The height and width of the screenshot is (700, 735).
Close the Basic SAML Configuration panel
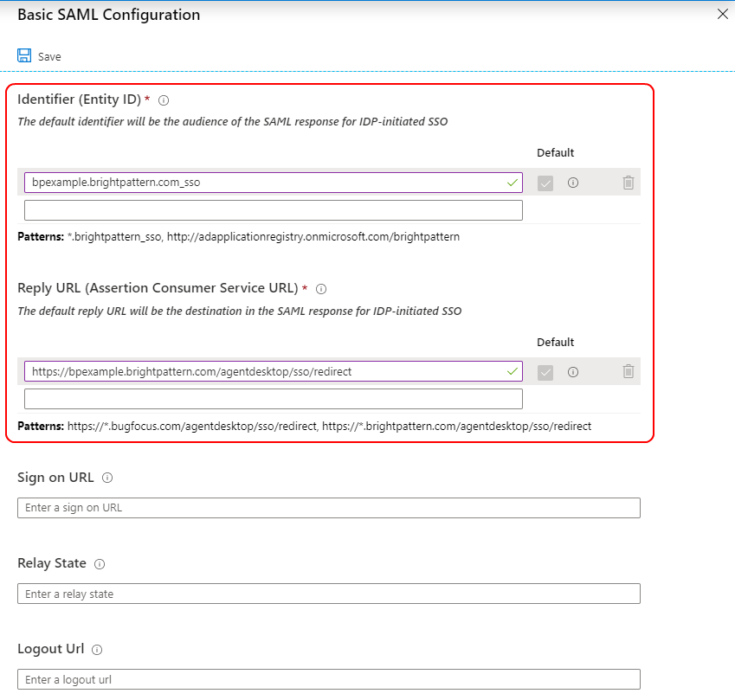click(x=722, y=14)
